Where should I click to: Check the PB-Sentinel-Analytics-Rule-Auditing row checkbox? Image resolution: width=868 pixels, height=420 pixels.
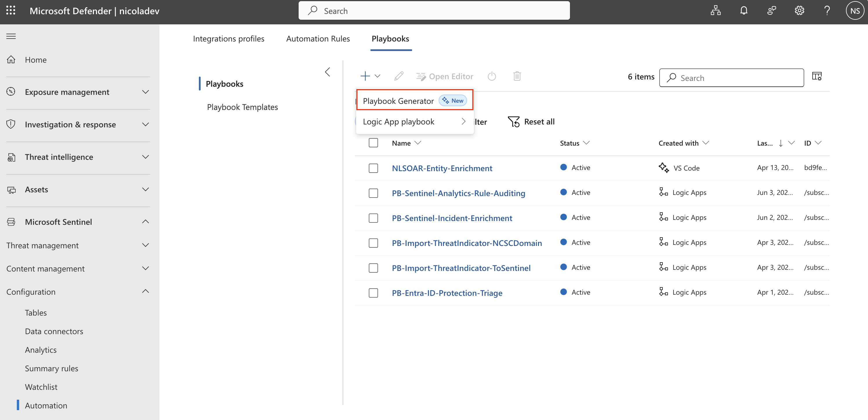(373, 193)
